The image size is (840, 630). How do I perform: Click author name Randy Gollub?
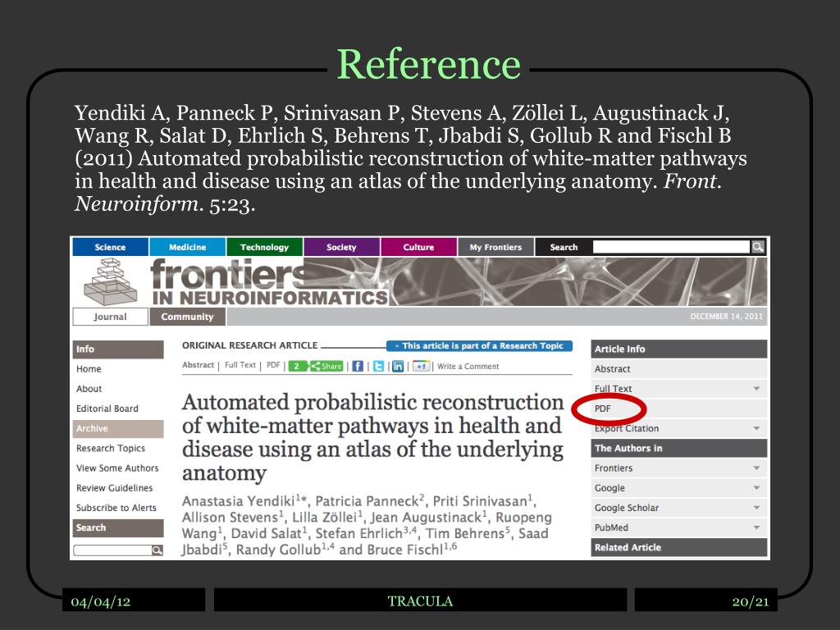[x=278, y=550]
